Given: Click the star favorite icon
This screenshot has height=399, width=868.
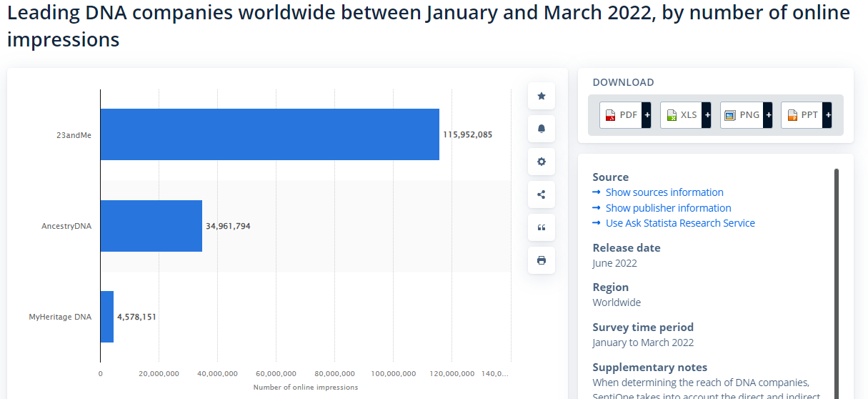Looking at the screenshot, I should click(x=541, y=96).
